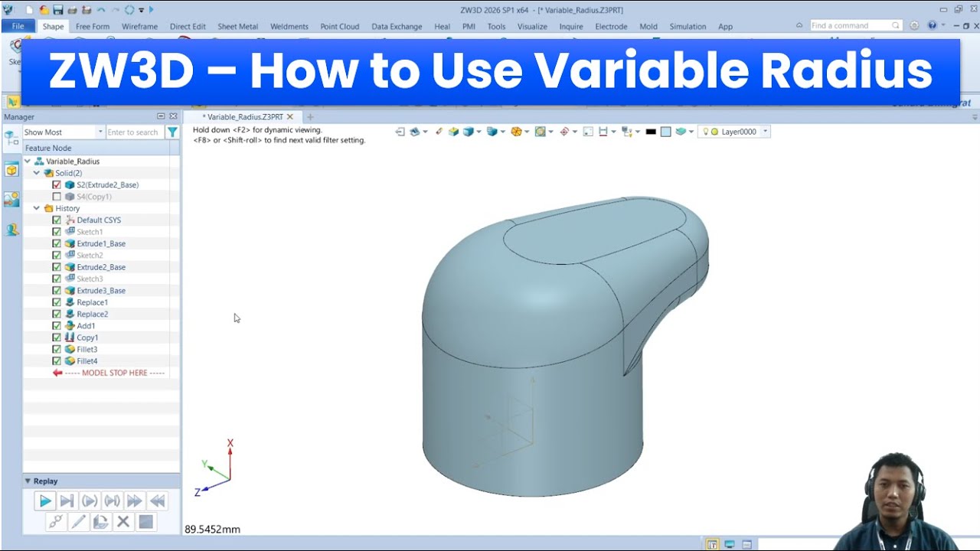
Task: Open the dropdown arrow beside the Help icon
Action: (x=942, y=25)
